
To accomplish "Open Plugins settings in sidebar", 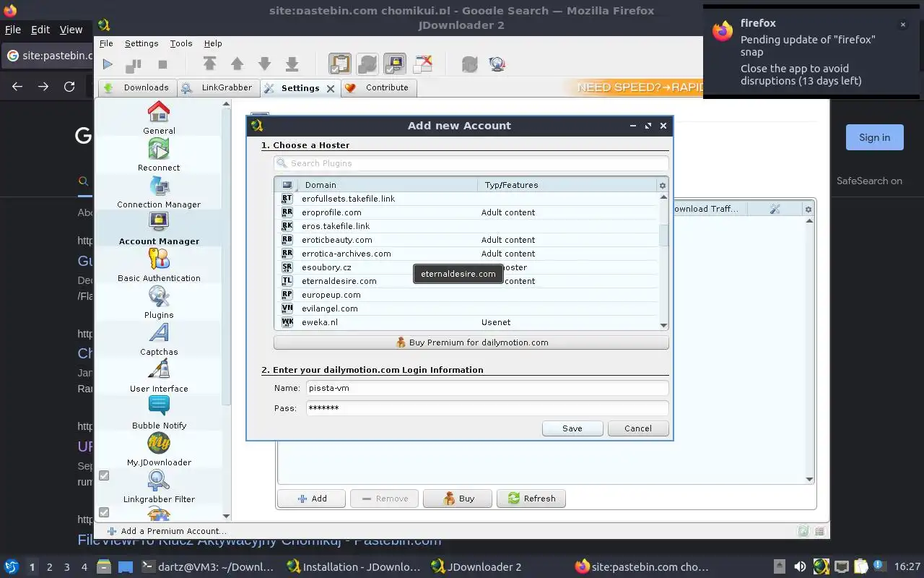I will [x=159, y=302].
